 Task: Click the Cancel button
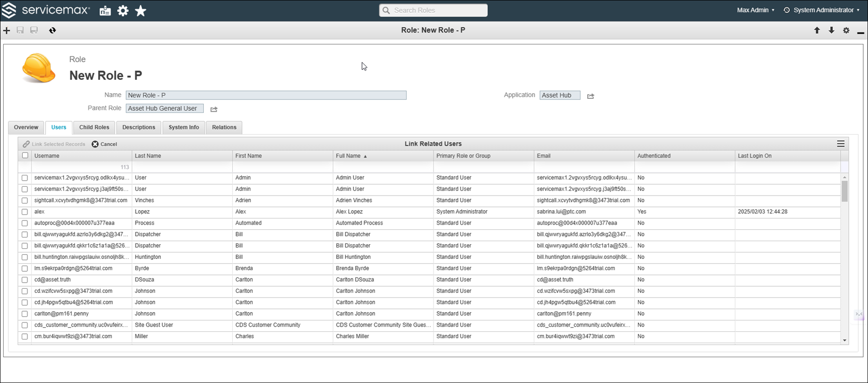[104, 144]
